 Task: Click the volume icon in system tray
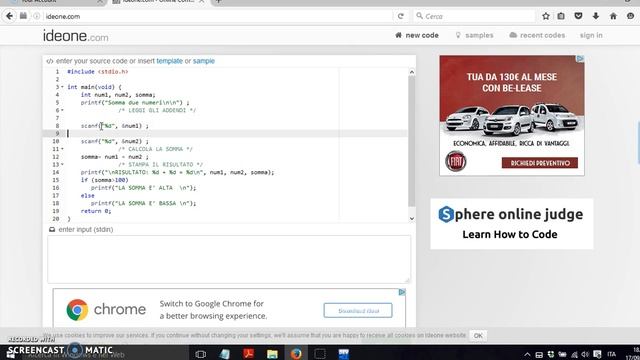585,354
